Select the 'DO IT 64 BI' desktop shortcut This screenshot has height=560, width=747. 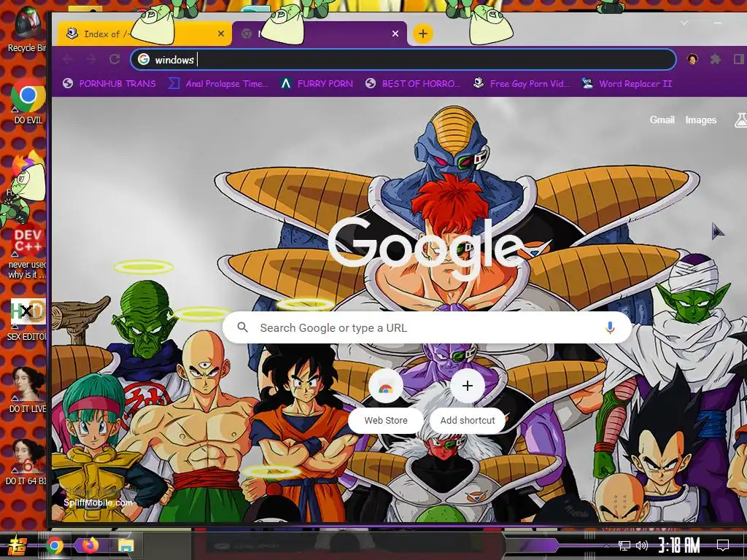point(28,462)
